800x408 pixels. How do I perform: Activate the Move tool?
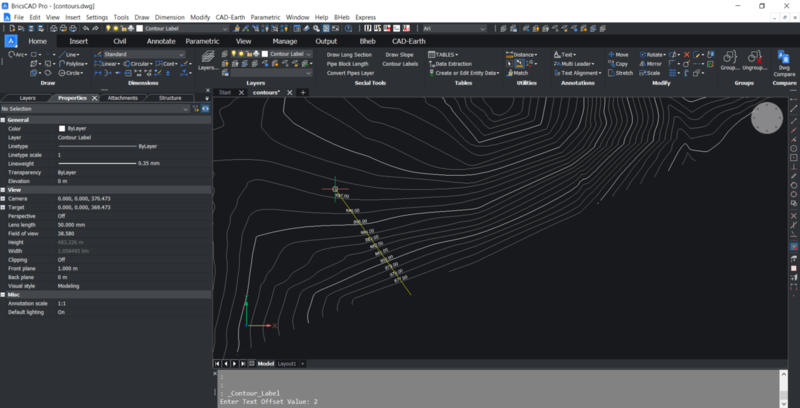pos(617,54)
